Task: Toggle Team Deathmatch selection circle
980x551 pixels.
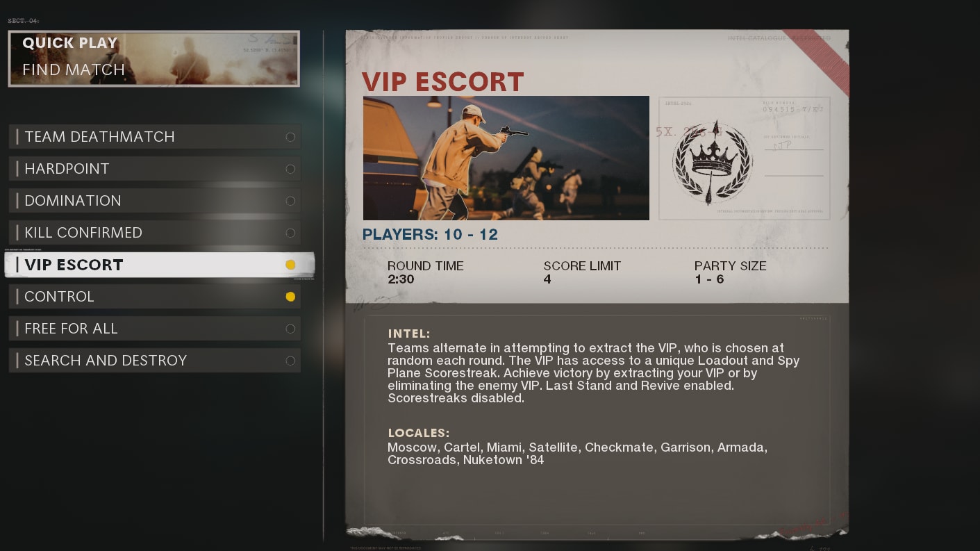Action: pos(290,137)
